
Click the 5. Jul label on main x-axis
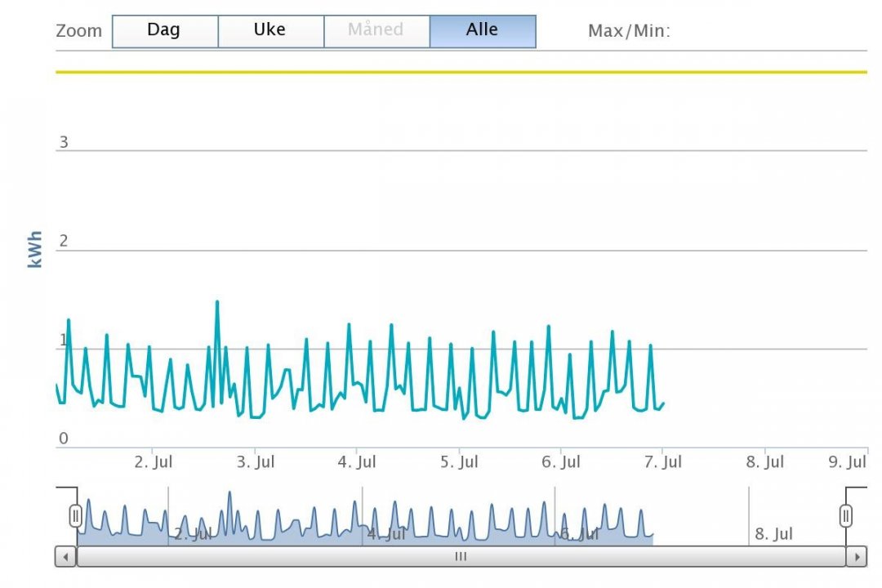click(459, 462)
